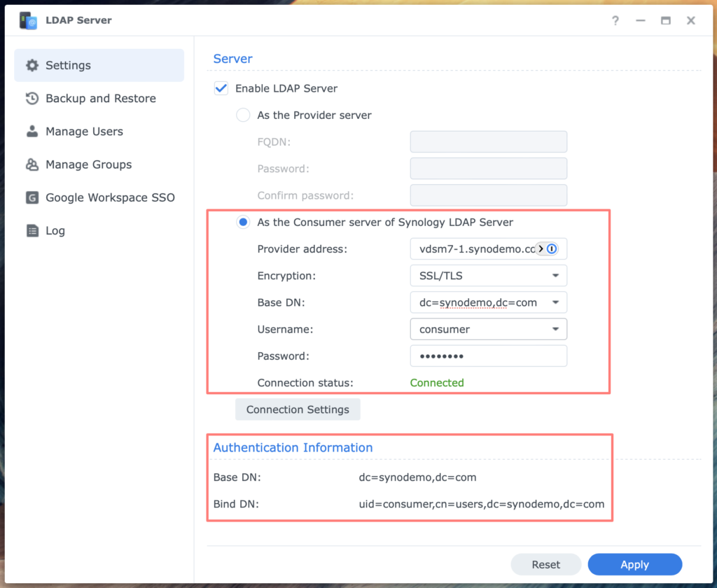The height and width of the screenshot is (588, 717).
Task: Apply the LDAP server settings
Action: pos(634,565)
